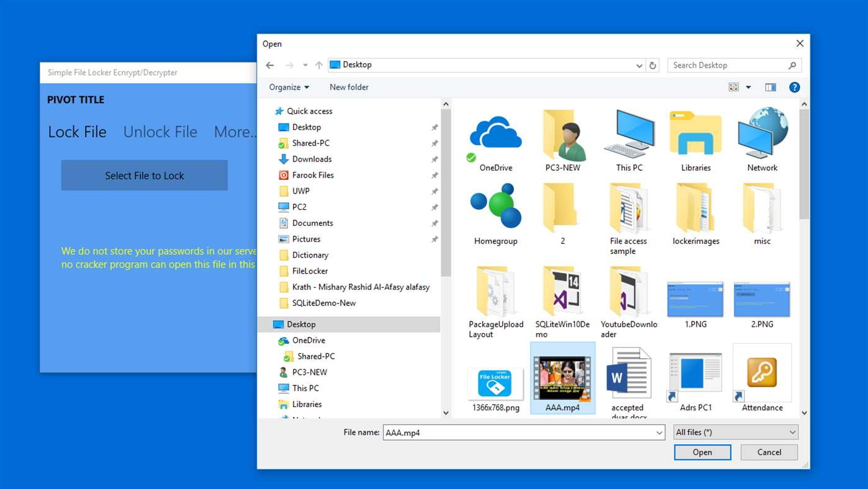This screenshot has width=868, height=489.
Task: Click the refresh icon beside the address bar
Action: 653,65
